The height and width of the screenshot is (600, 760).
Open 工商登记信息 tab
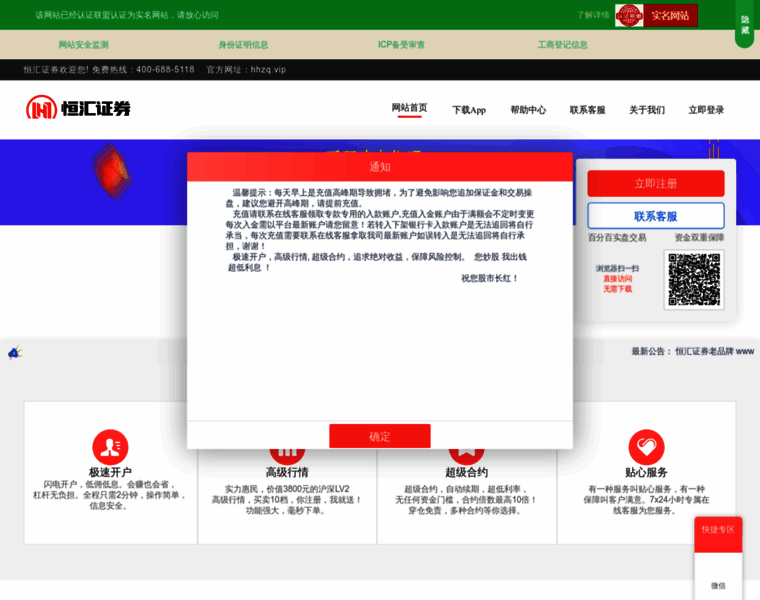(x=562, y=45)
